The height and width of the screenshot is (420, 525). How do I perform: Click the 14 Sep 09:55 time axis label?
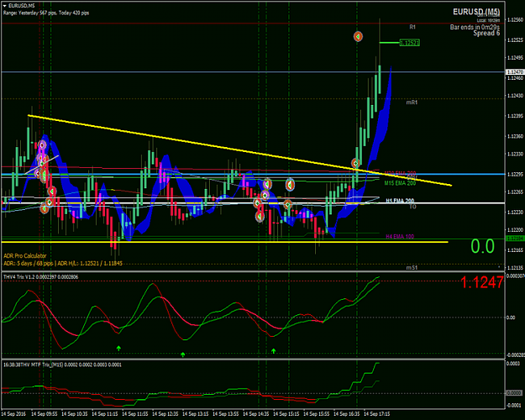[x=45, y=414]
